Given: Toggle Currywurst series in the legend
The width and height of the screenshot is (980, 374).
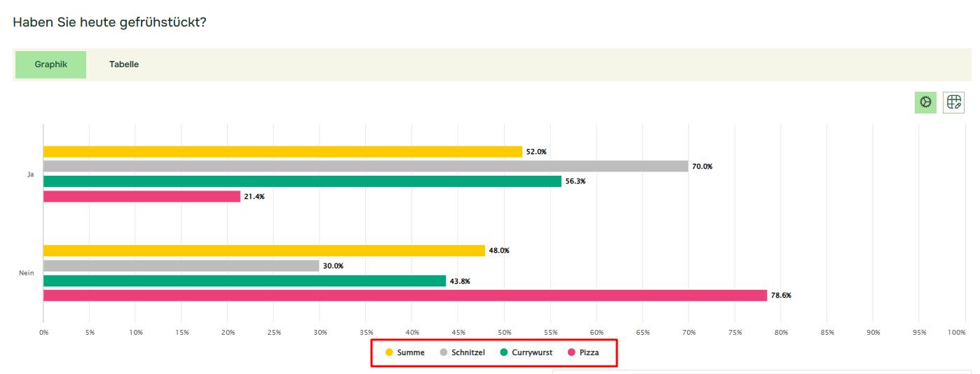Looking at the screenshot, I should pos(526,352).
